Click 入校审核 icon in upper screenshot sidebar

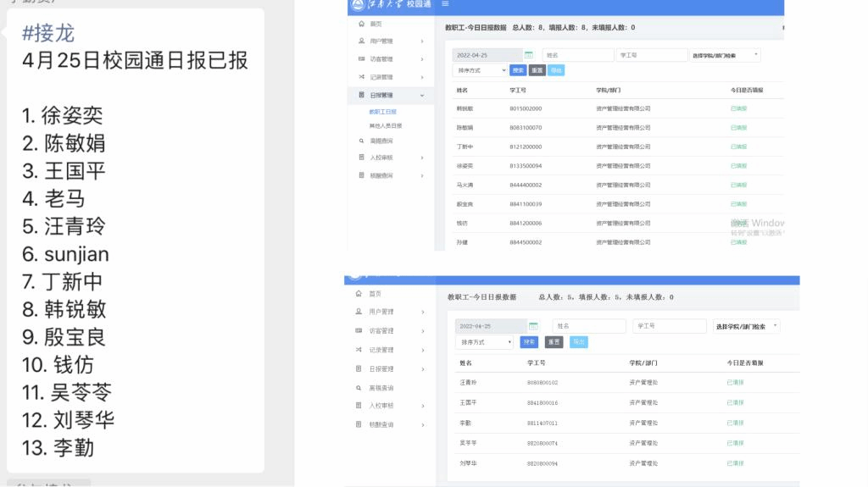point(362,158)
